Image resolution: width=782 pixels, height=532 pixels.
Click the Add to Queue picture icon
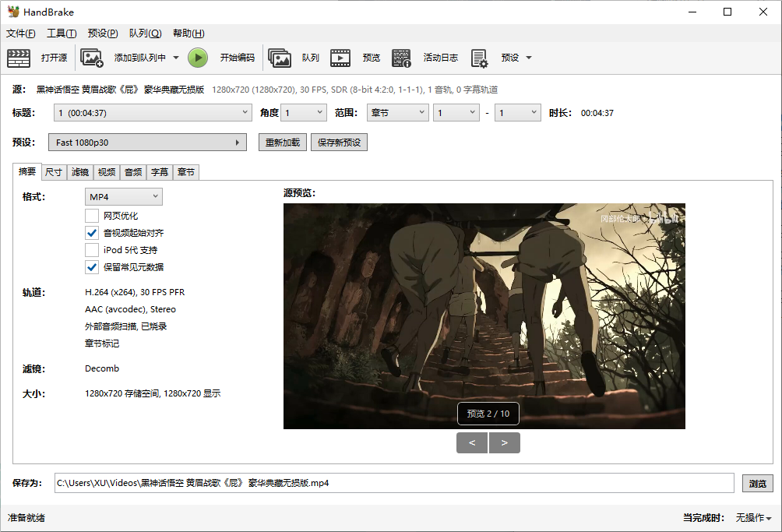(x=92, y=58)
